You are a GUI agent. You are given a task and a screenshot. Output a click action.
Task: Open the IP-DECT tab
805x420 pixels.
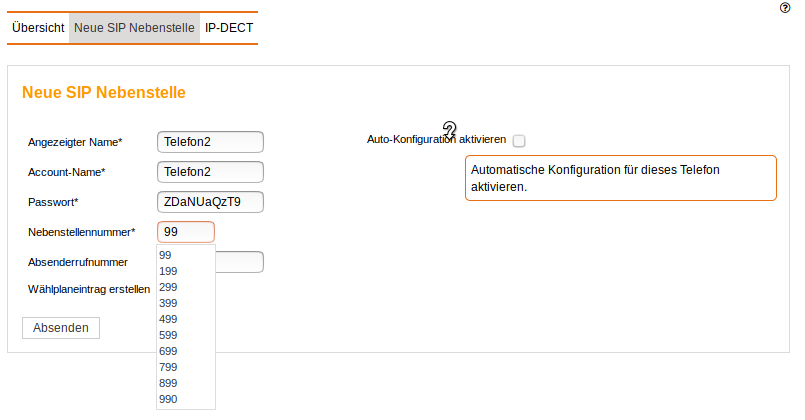(229, 28)
